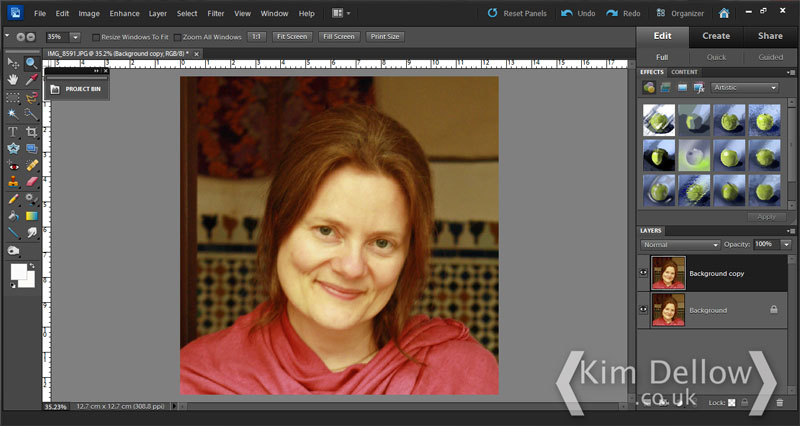The height and width of the screenshot is (426, 800).
Task: Hide the Background copy layer
Action: (x=643, y=273)
